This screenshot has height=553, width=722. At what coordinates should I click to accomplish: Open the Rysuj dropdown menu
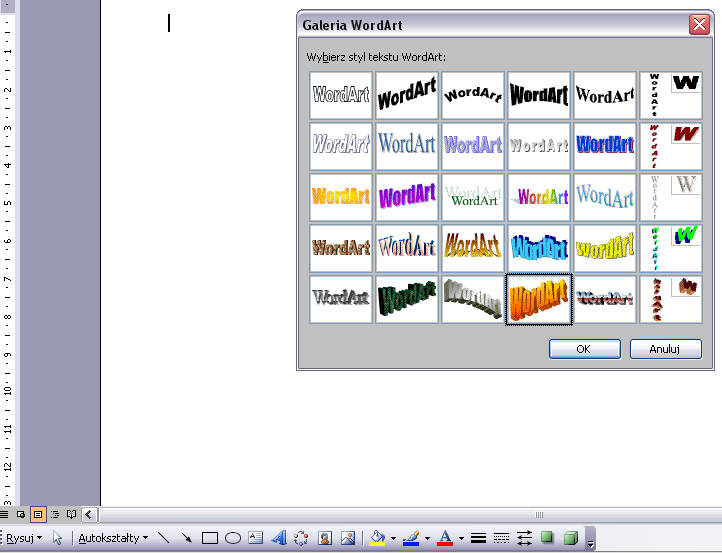24,538
